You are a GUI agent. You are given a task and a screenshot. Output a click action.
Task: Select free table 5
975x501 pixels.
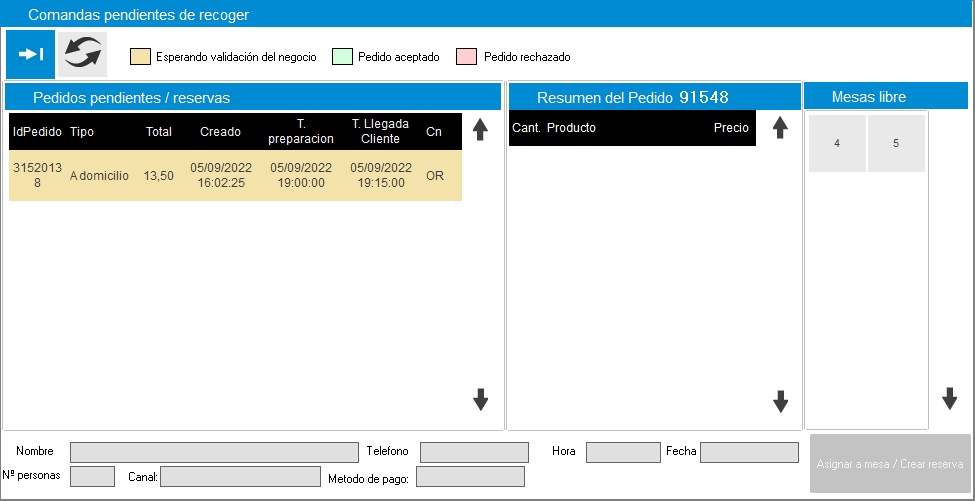896,143
